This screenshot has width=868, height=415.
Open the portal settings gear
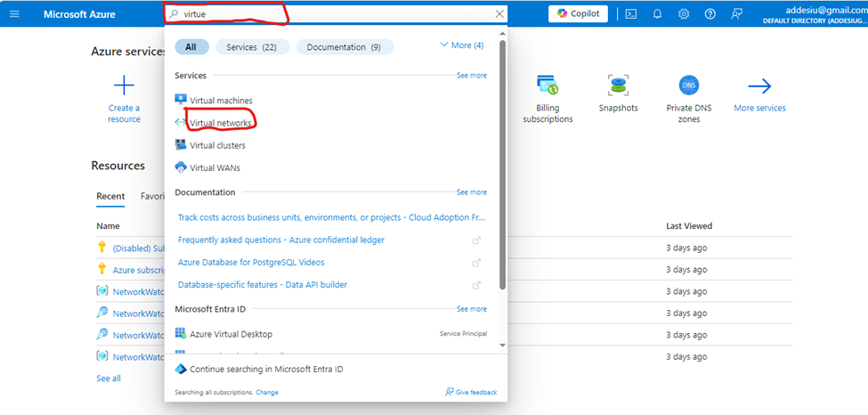684,14
